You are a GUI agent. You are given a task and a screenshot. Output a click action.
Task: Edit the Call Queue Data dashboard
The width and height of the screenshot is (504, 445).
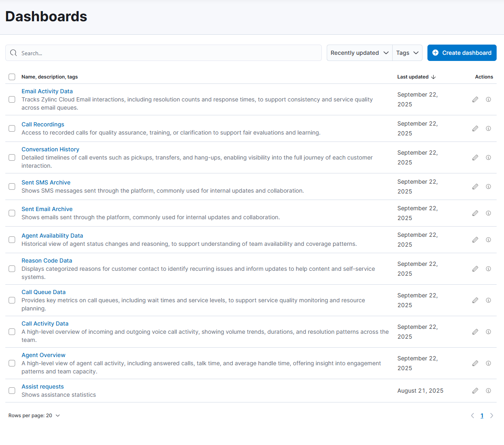(x=475, y=300)
